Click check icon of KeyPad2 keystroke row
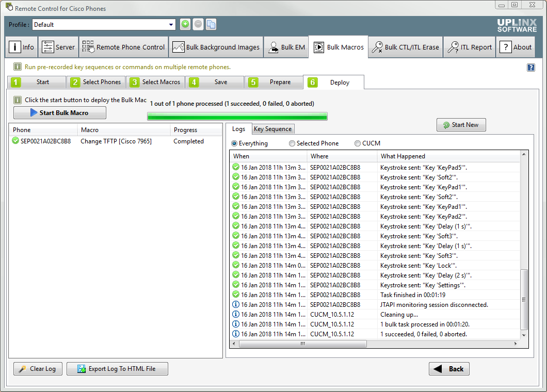 (x=236, y=216)
